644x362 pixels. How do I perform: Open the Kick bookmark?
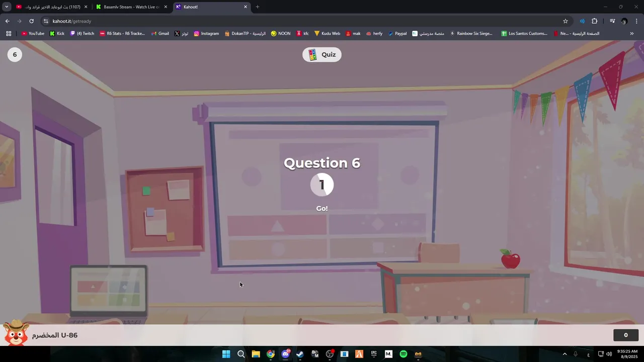tap(57, 34)
